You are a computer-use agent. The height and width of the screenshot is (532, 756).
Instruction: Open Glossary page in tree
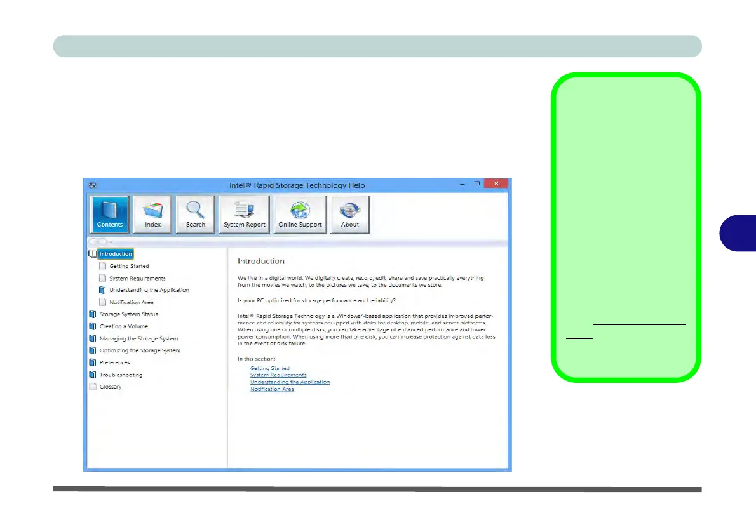[111, 387]
